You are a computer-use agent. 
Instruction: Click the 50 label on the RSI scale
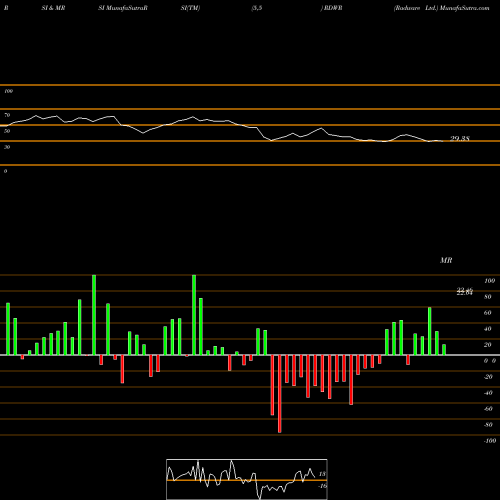(x=7, y=131)
